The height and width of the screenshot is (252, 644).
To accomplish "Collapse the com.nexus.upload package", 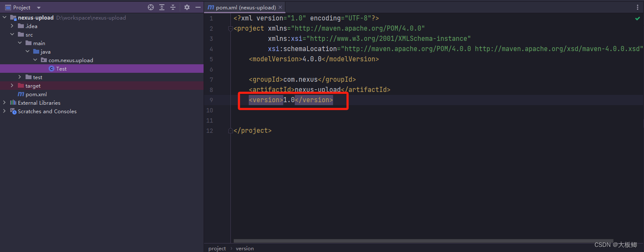I will (35, 60).
